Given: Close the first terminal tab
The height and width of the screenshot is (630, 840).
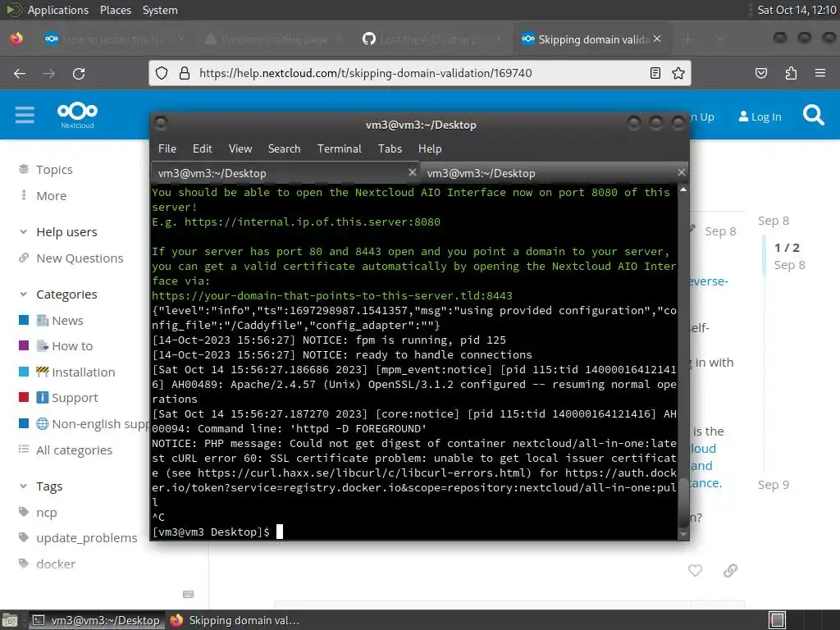Looking at the screenshot, I should point(412,172).
